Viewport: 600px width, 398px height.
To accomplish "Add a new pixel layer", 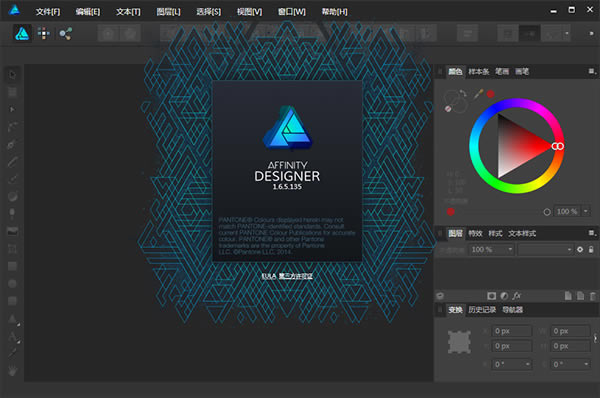I will tap(580, 296).
